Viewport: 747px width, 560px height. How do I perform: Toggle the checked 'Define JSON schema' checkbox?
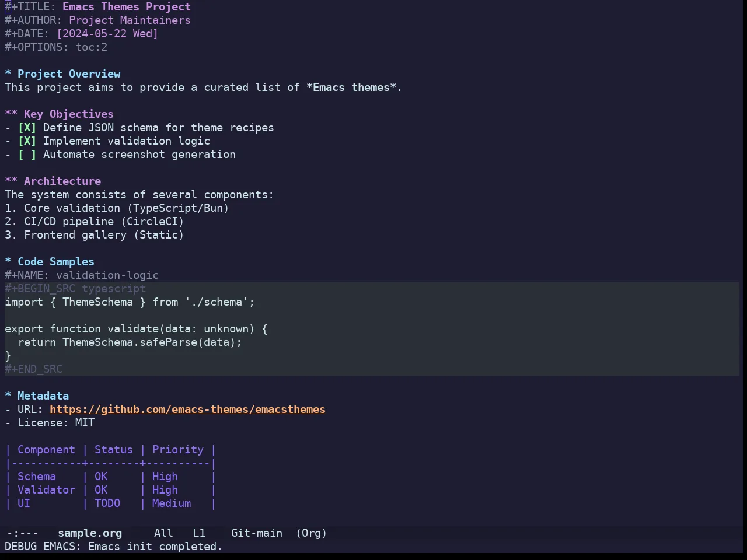[x=27, y=128]
